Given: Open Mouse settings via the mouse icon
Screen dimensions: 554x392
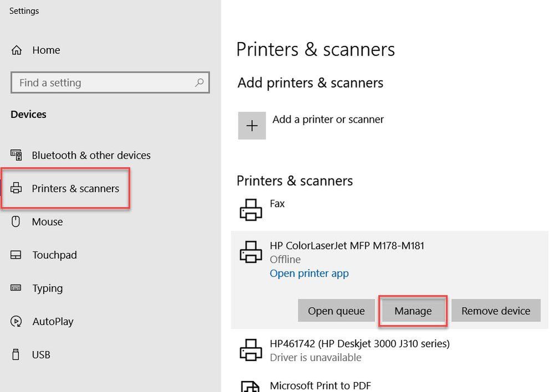Looking at the screenshot, I should click(16, 222).
